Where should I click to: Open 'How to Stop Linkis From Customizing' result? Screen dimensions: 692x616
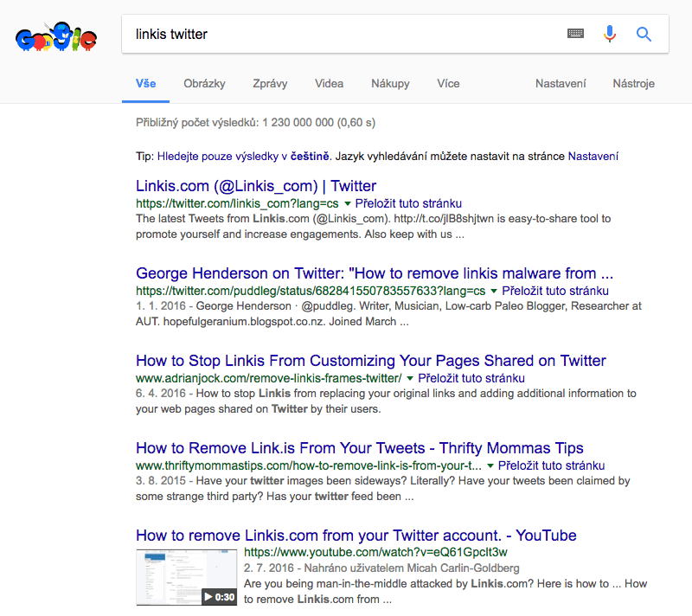click(370, 361)
